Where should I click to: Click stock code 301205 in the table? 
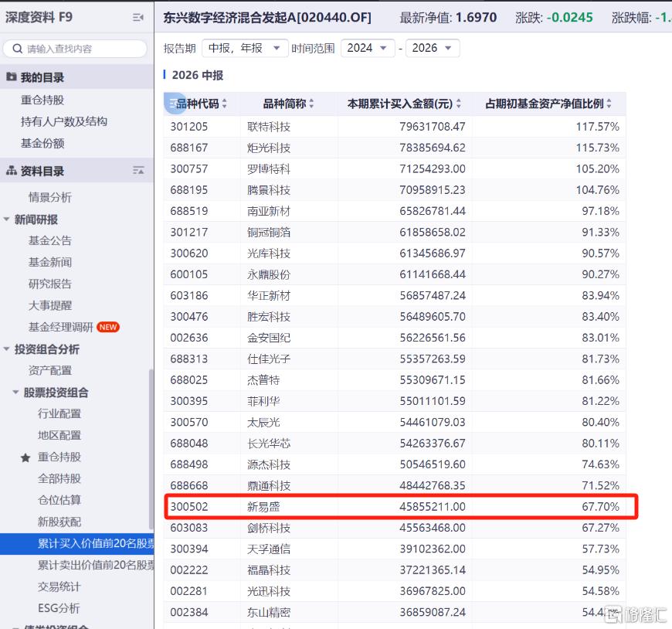pos(189,127)
